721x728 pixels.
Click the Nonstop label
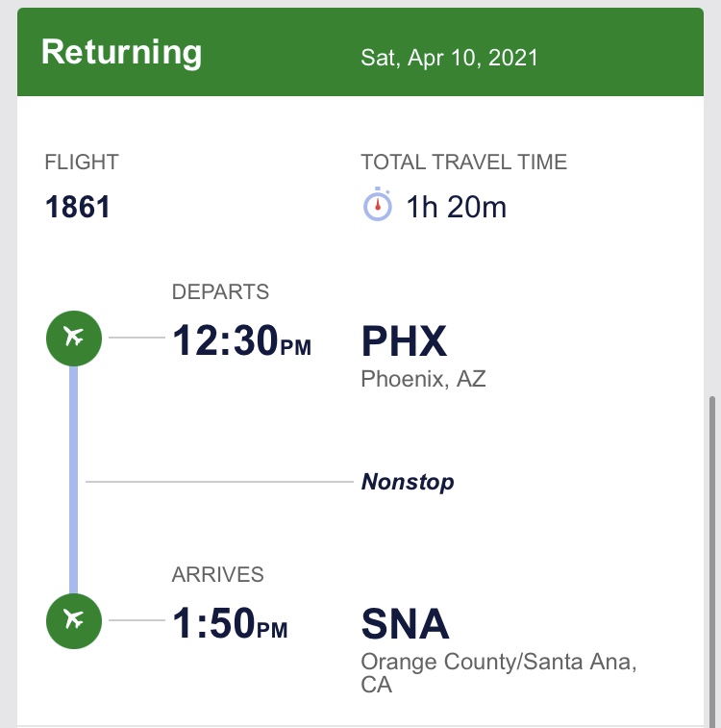pyautogui.click(x=408, y=482)
